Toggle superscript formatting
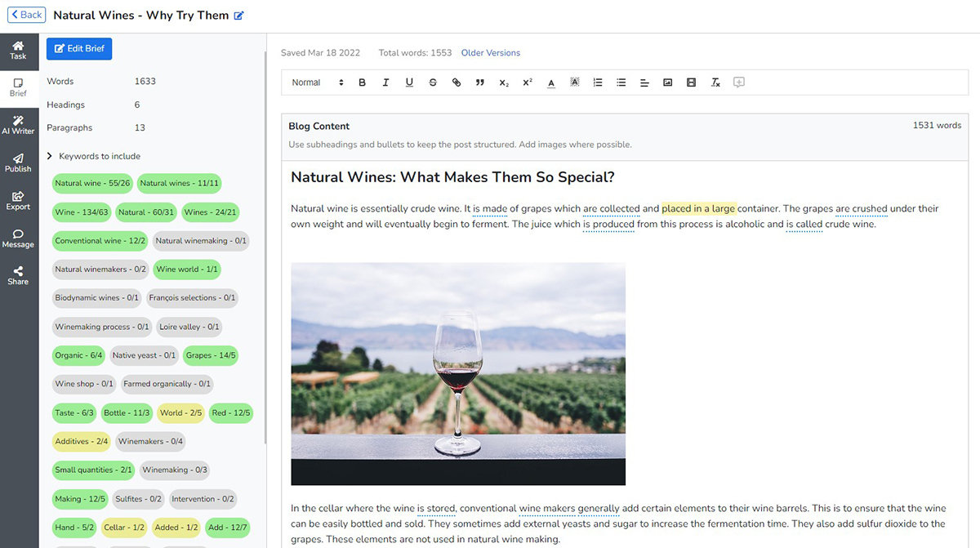 [528, 82]
